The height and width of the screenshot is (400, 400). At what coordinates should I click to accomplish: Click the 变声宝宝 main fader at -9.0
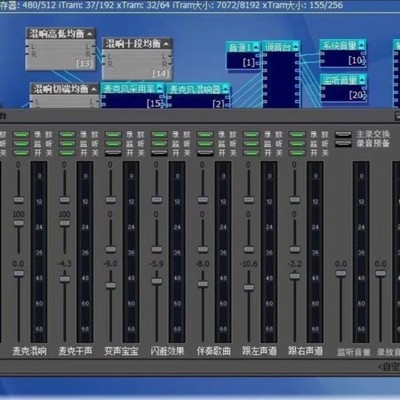coord(111,285)
